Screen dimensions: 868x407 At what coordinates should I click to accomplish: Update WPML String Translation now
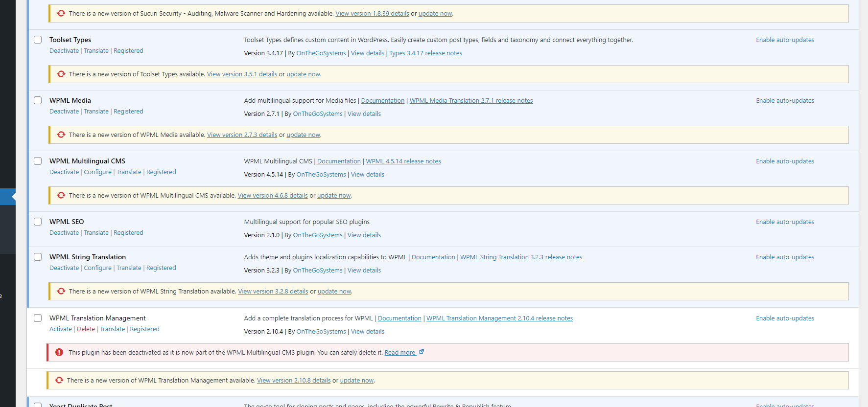pos(334,292)
